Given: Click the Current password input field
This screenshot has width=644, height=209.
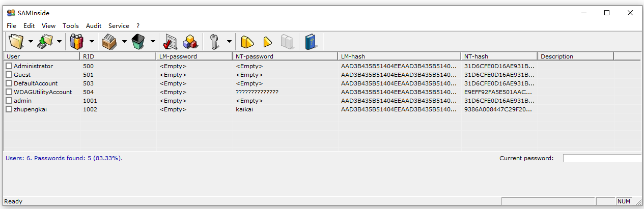Looking at the screenshot, I should pos(602,158).
